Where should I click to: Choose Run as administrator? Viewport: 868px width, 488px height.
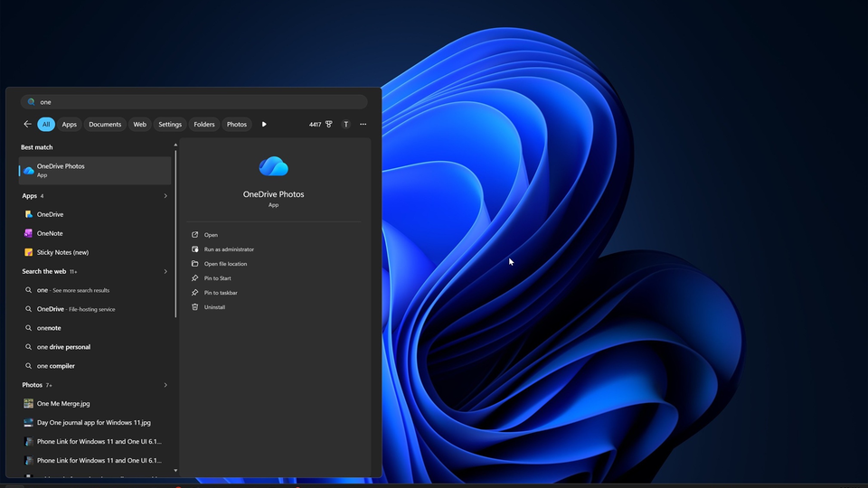[229, 249]
